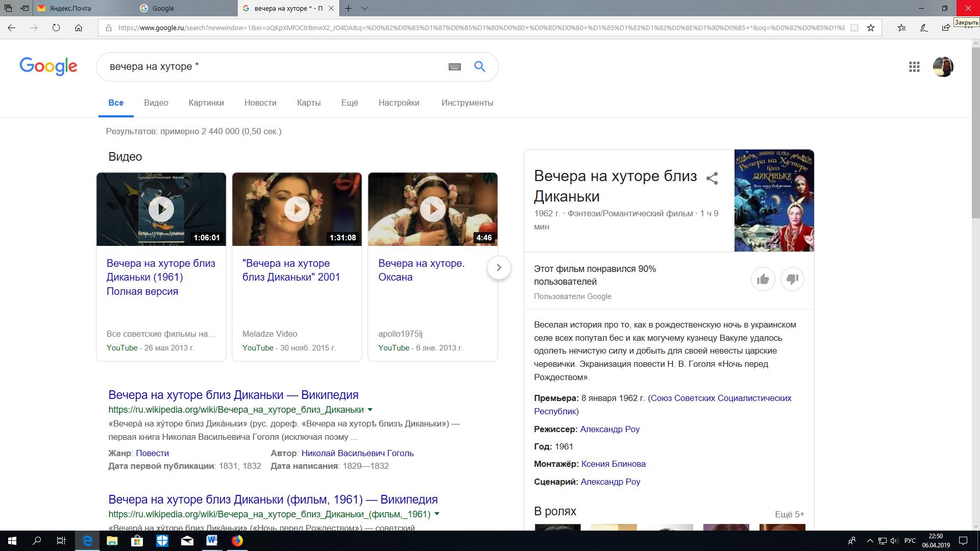Set these tabs aside icon

24,8
